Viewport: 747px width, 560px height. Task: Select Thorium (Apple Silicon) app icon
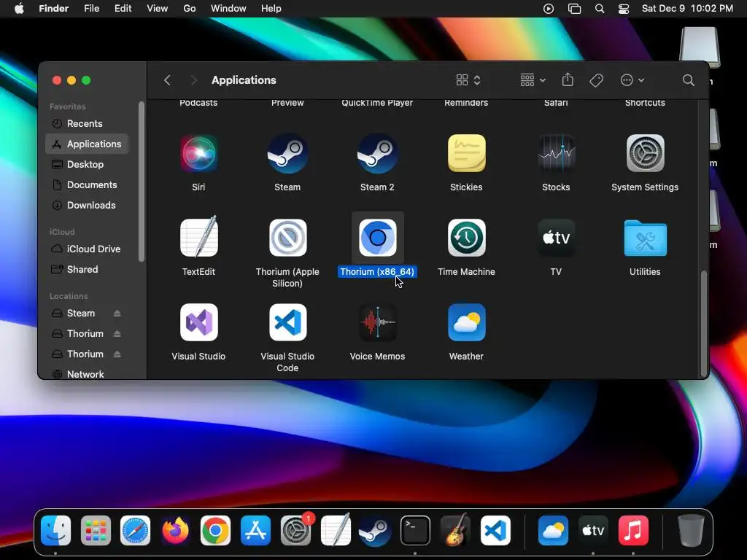[287, 238]
